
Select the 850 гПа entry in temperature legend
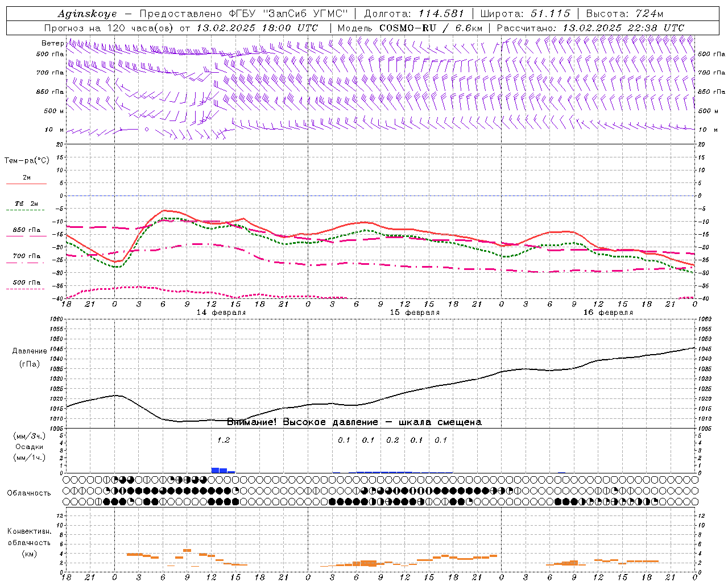coord(27,230)
